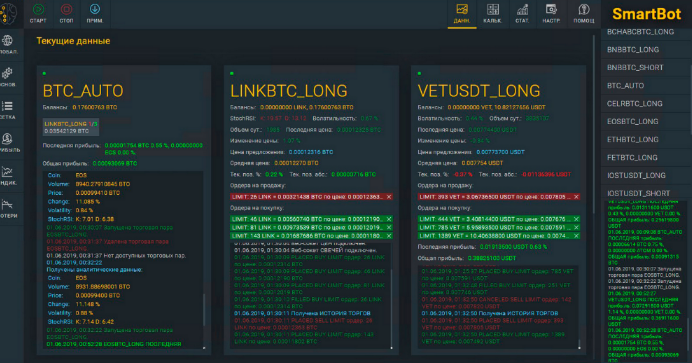Click the green status dot on LINKBTC_LONG card
The height and width of the screenshot is (363, 692).
pos(232,74)
